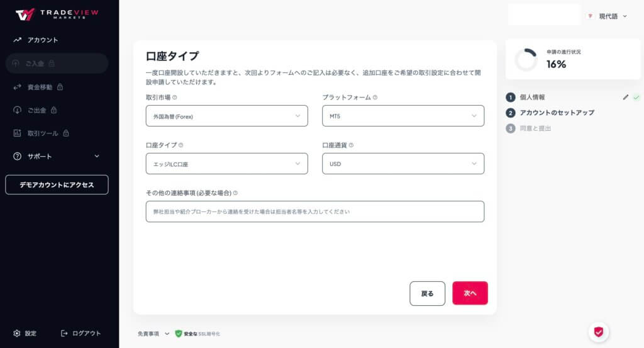Screen dimensions: 644x348
Task: Open the プラットフォーム dropdown showing MT5
Action: 403,116
